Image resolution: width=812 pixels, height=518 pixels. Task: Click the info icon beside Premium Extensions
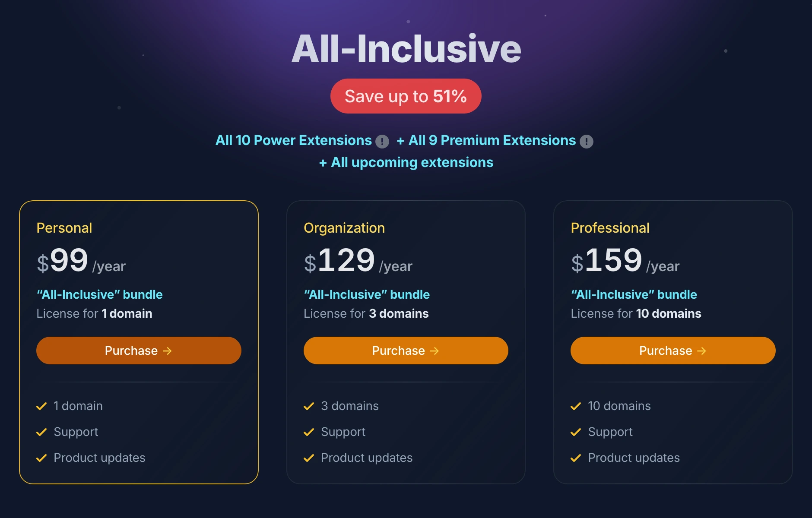coord(586,141)
